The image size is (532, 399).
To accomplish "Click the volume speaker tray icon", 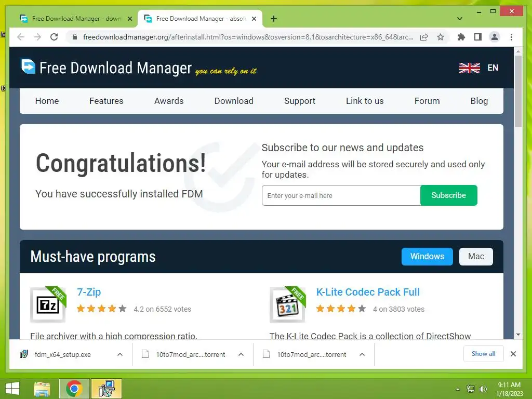I will click(483, 389).
